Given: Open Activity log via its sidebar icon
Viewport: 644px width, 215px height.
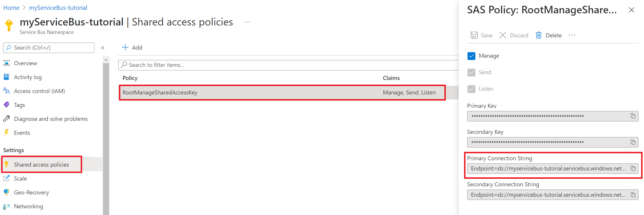Looking at the screenshot, I should 7,77.
